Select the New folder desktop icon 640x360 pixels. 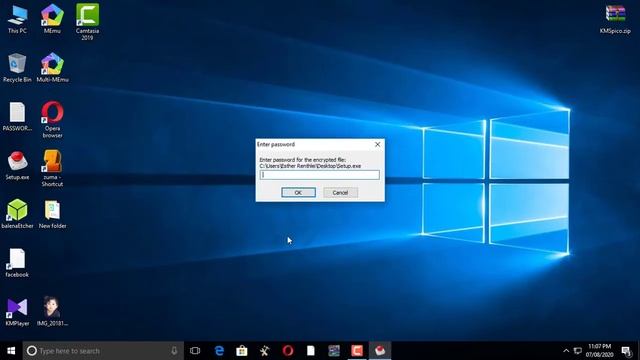[52, 214]
